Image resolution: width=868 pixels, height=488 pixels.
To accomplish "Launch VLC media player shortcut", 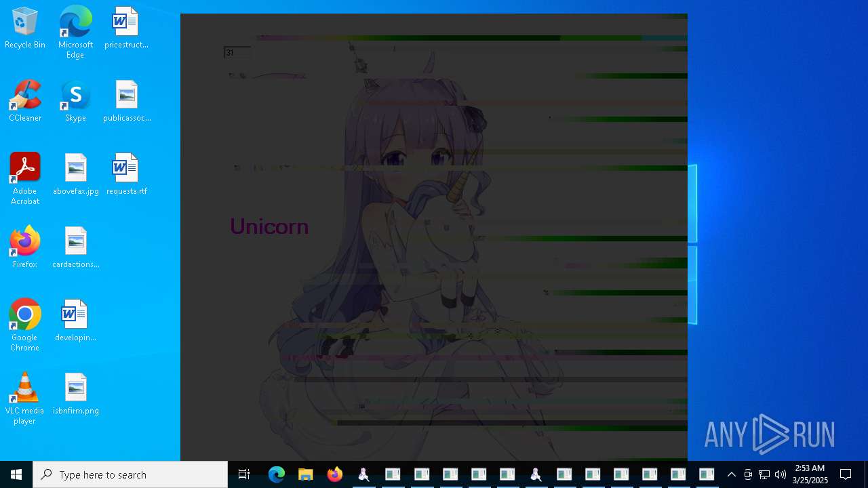I will point(24,399).
